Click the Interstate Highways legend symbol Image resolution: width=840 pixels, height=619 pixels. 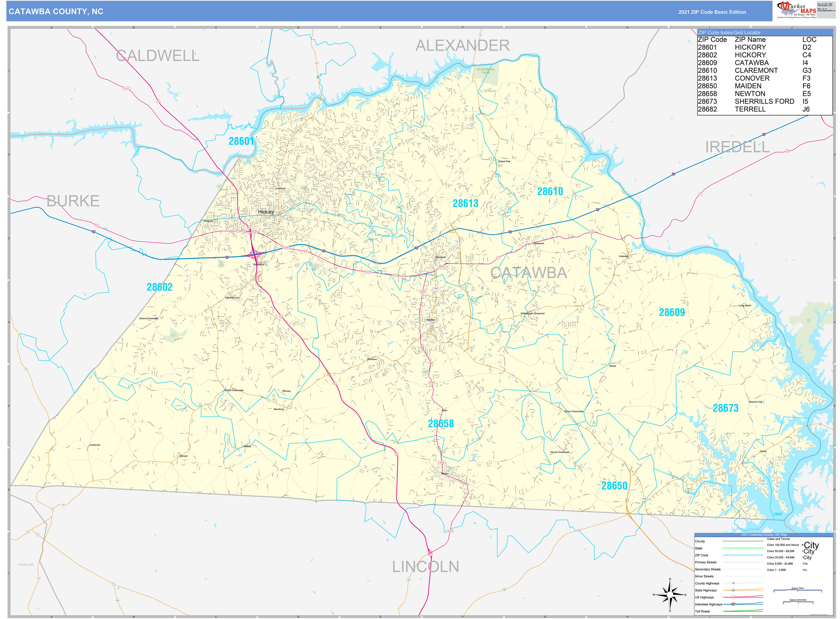(x=734, y=604)
